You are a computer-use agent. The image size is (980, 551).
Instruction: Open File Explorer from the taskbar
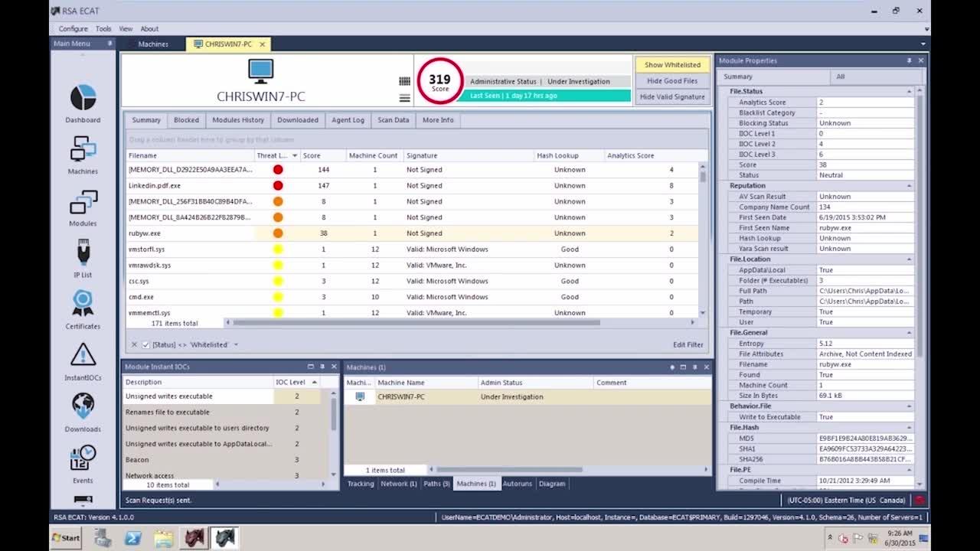[163, 538]
